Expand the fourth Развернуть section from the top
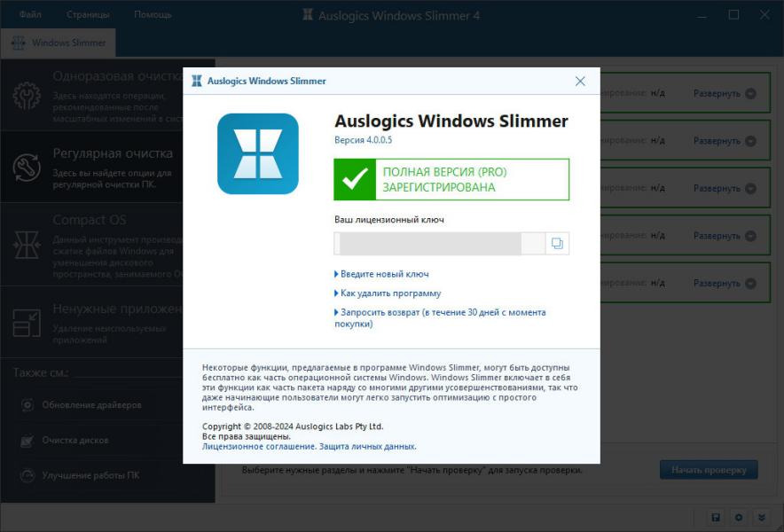The height and width of the screenshot is (532, 784). (x=725, y=236)
